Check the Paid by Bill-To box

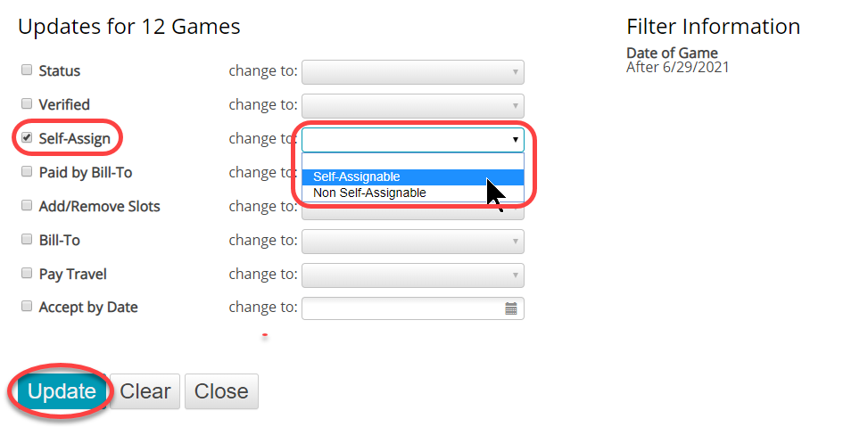[x=27, y=171]
